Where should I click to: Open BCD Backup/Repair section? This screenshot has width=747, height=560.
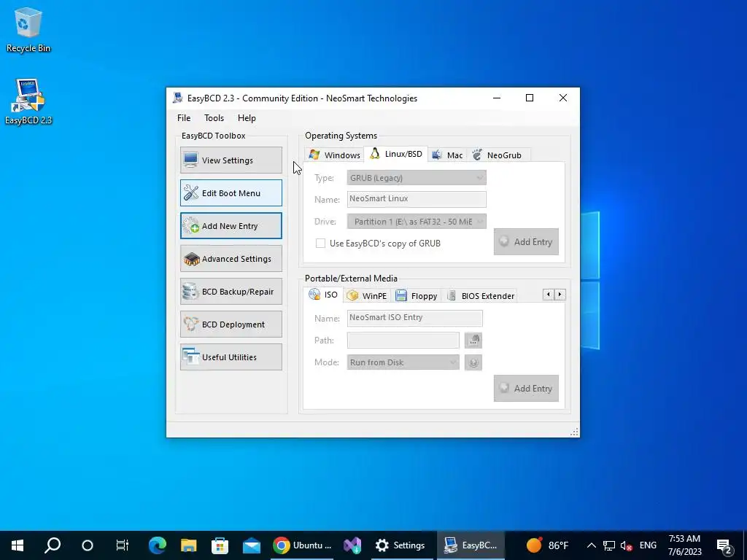click(x=231, y=292)
